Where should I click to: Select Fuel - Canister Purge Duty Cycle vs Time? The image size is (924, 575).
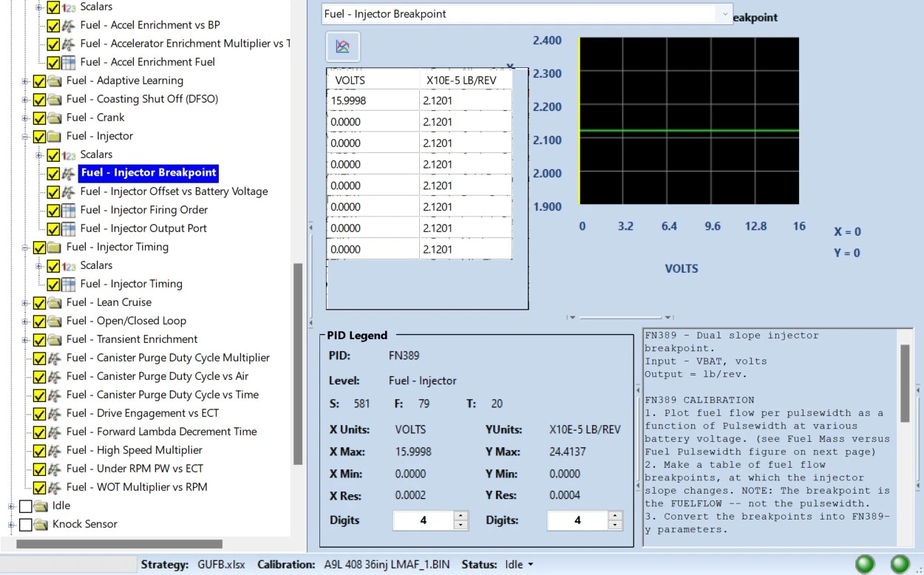162,395
